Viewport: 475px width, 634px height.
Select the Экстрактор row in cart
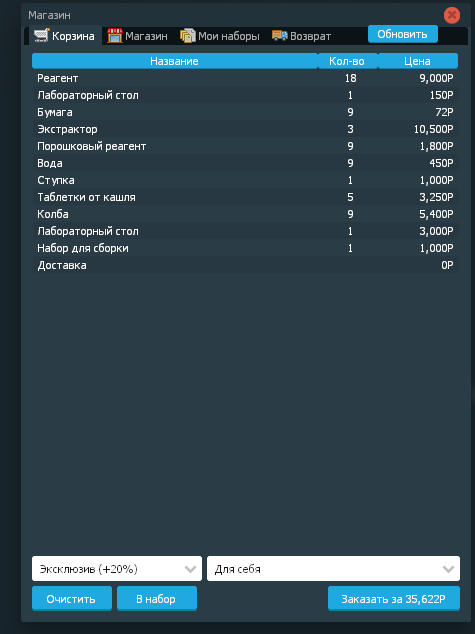pyautogui.click(x=245, y=129)
